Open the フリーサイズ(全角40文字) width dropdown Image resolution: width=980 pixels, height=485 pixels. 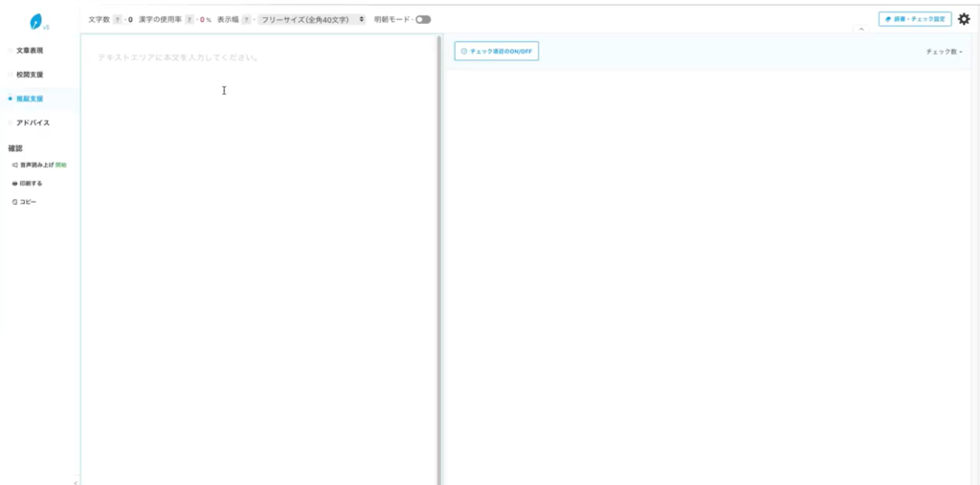tap(313, 19)
